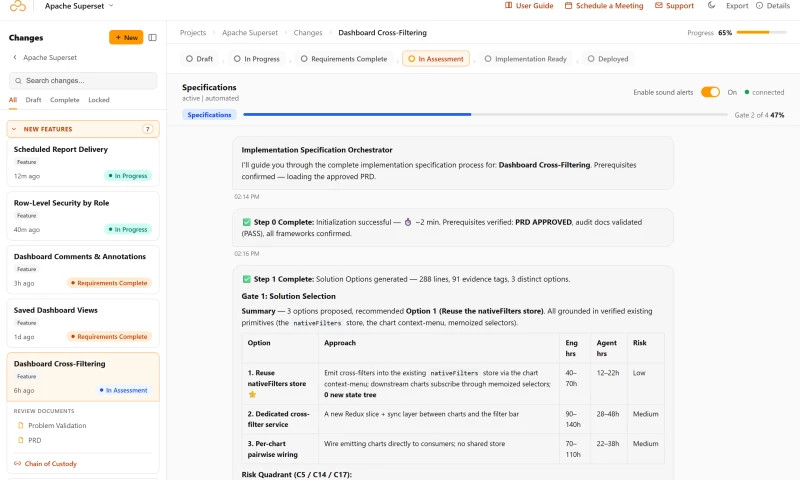Viewport: 800px width, 480px height.
Task: Select the Draft status stage
Action: point(199,59)
